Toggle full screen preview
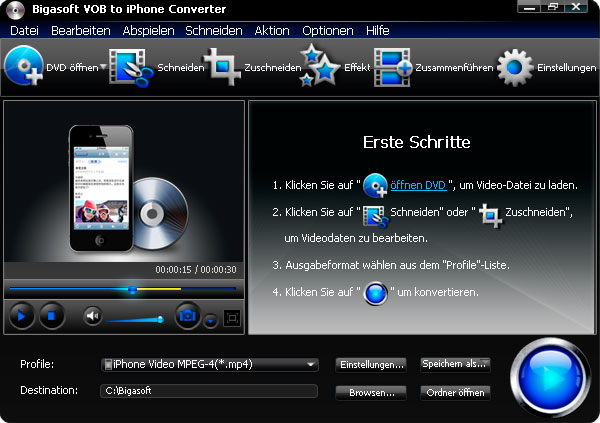The image size is (600, 423). (232, 318)
